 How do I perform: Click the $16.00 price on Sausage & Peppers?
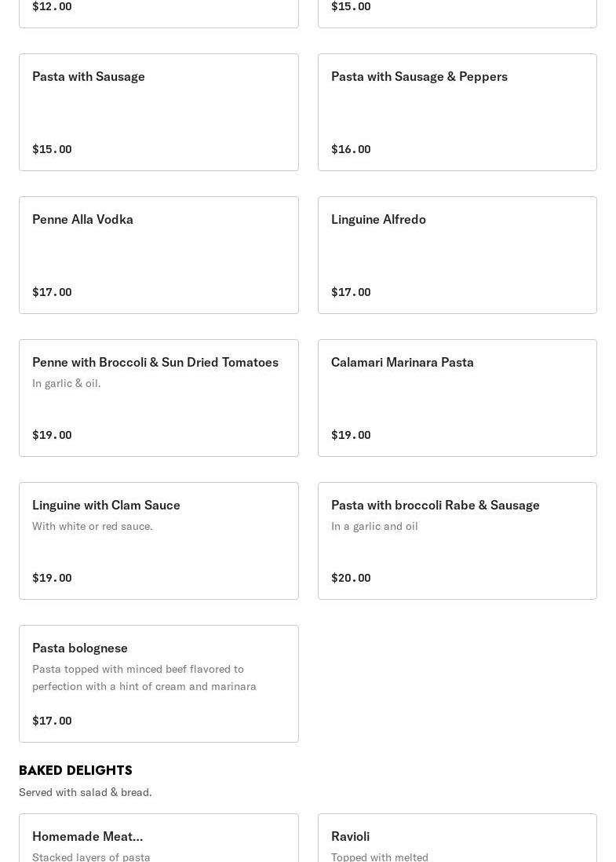click(x=351, y=149)
